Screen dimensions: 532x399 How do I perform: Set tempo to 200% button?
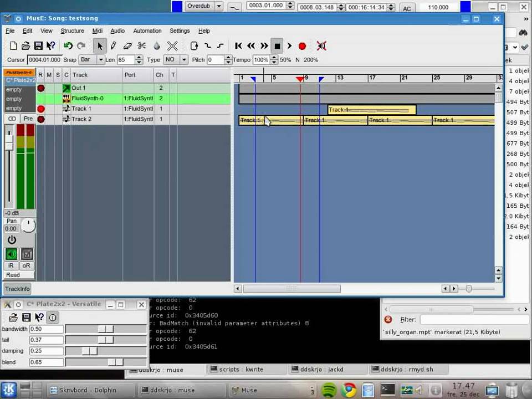pos(311,60)
